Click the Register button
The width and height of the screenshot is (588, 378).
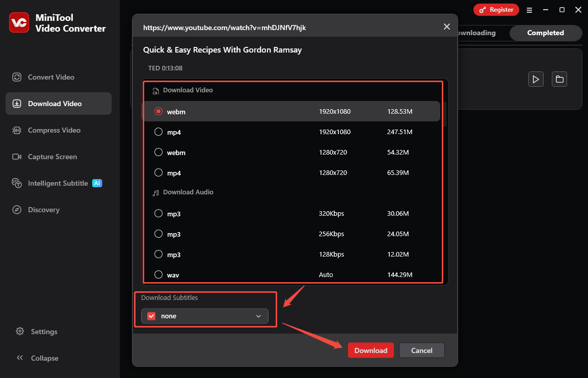[x=496, y=9]
